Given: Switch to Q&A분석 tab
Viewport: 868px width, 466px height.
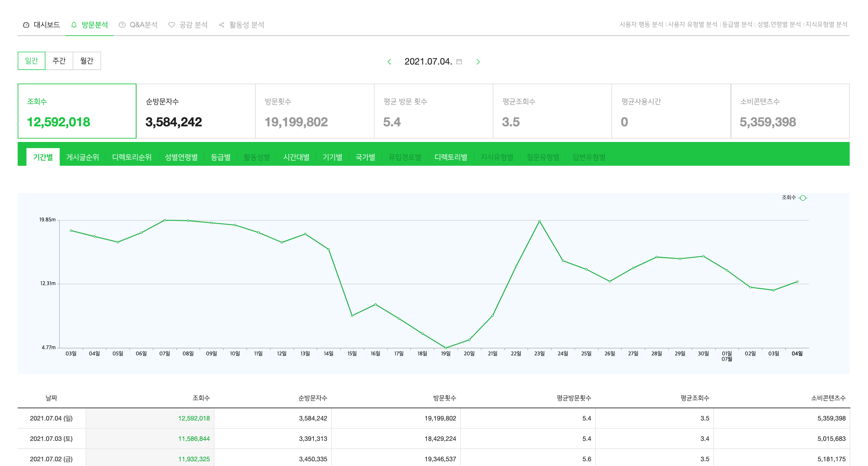Looking at the screenshot, I should pos(138,25).
